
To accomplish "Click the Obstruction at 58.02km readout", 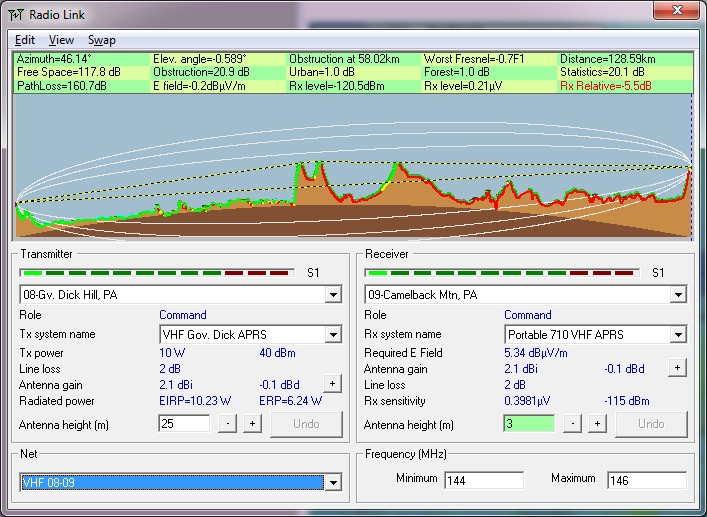I will click(344, 59).
